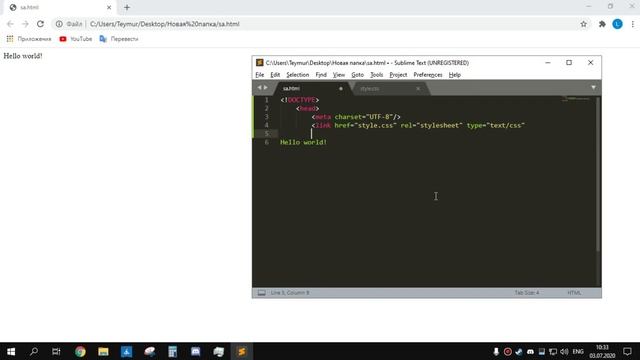640x360 pixels.
Task: Open a new Chrome tab
Action: [x=127, y=7]
